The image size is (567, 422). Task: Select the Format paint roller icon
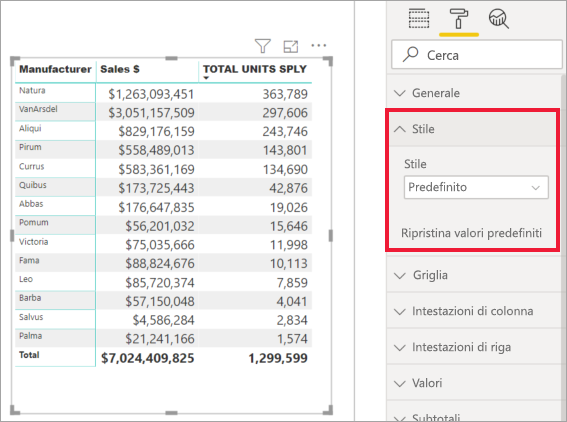pos(459,18)
